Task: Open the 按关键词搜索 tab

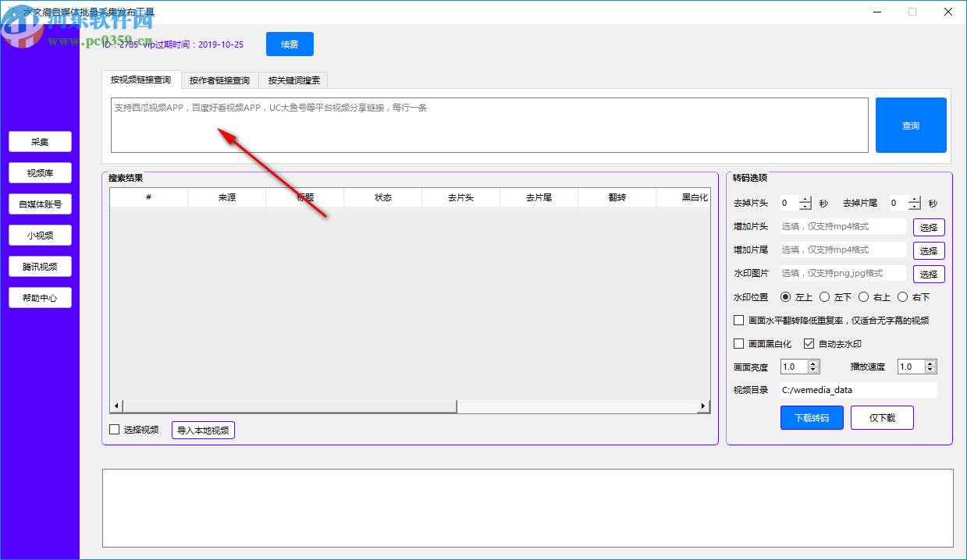Action: (293, 80)
